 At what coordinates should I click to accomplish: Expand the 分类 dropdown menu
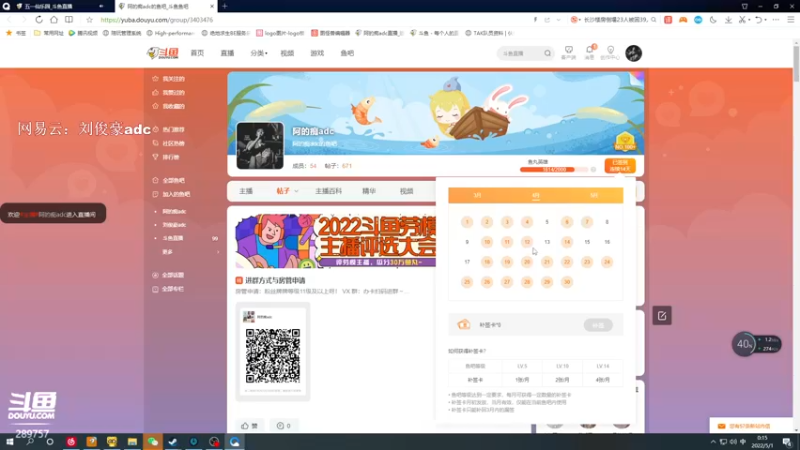(x=259, y=53)
